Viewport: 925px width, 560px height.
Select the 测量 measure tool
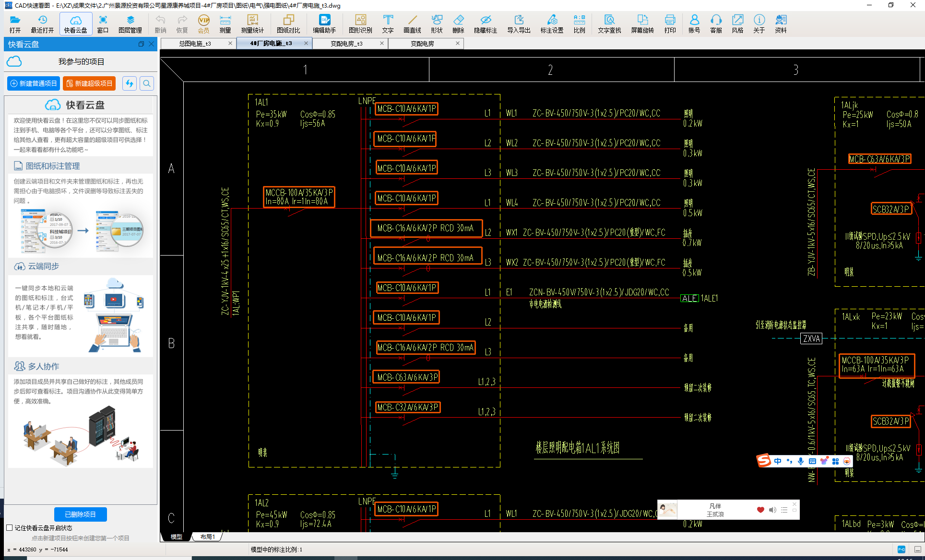point(225,23)
